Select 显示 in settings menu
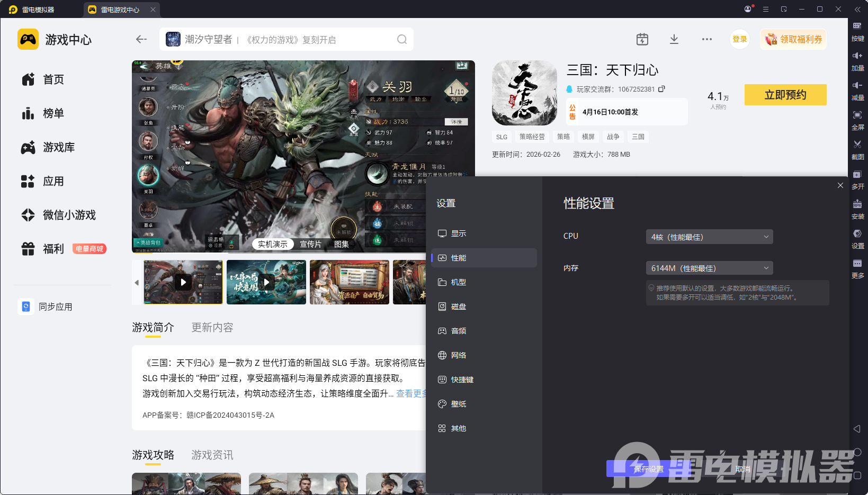The width and height of the screenshot is (868, 495). click(484, 233)
